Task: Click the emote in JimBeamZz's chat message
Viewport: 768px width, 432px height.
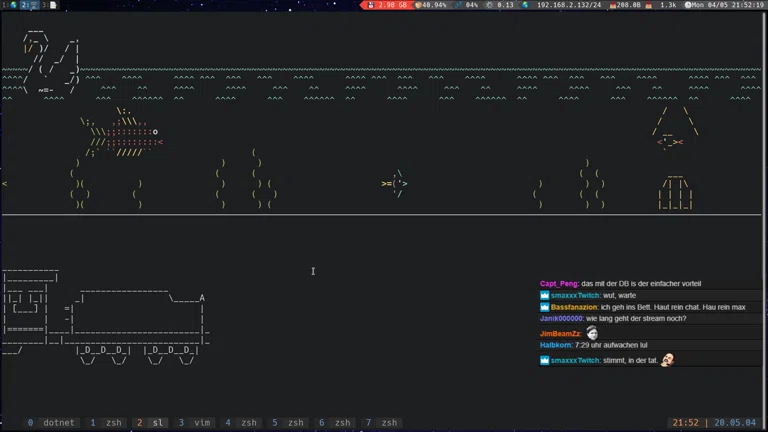Action: [x=592, y=333]
